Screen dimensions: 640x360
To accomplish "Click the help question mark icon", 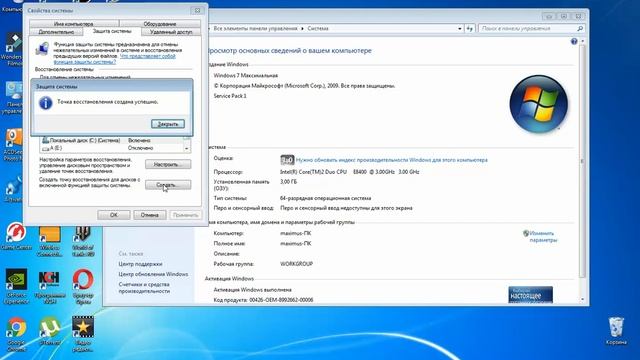I will [574, 41].
